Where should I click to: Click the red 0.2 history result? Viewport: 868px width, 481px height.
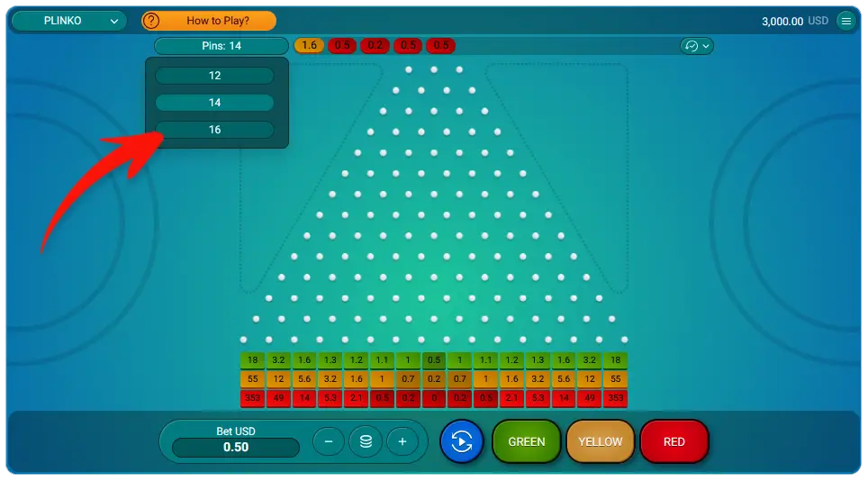tap(375, 46)
